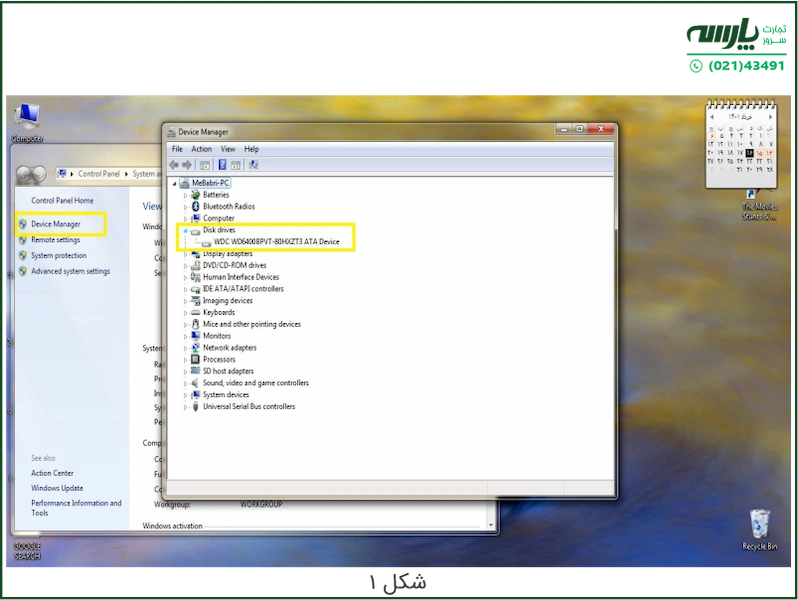Open Performance Information and Tools link

76,508
